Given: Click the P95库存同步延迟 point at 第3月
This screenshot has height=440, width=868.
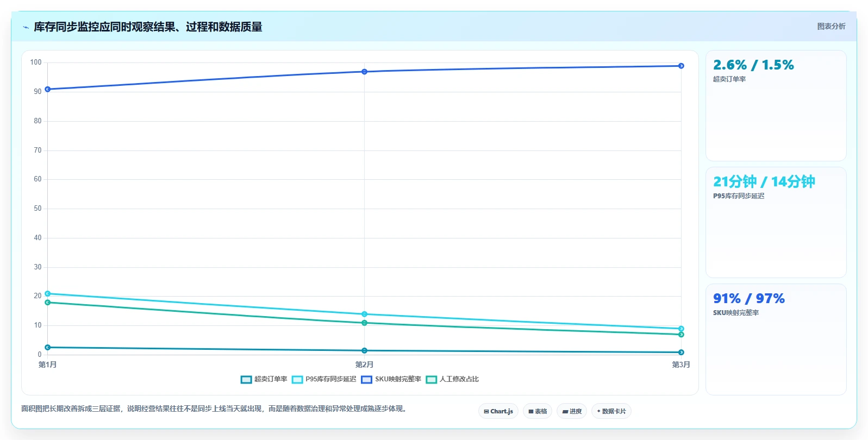Looking at the screenshot, I should tap(681, 329).
